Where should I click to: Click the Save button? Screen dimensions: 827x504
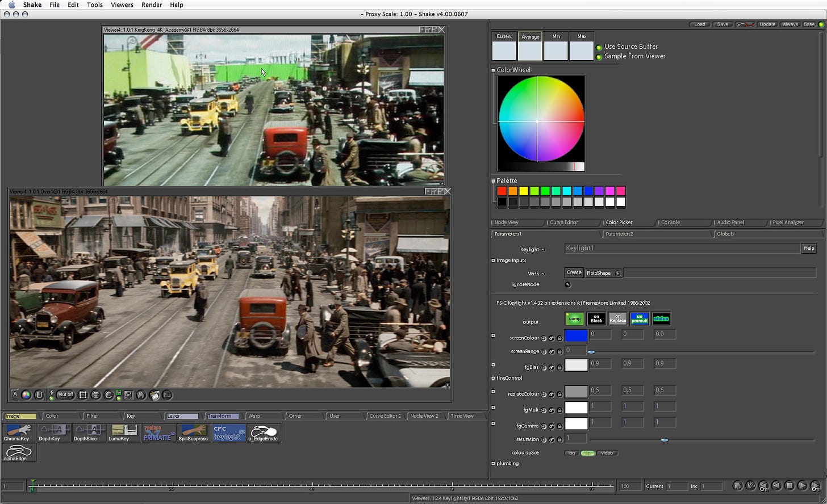tap(722, 24)
